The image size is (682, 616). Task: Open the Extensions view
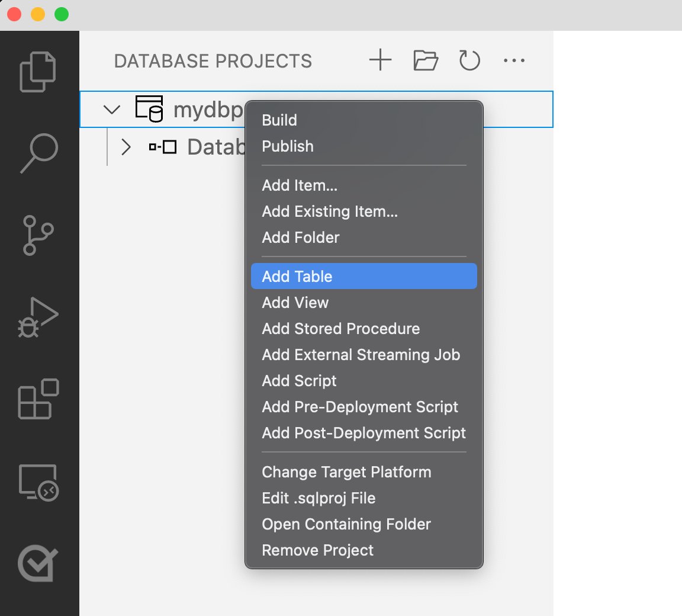point(39,400)
